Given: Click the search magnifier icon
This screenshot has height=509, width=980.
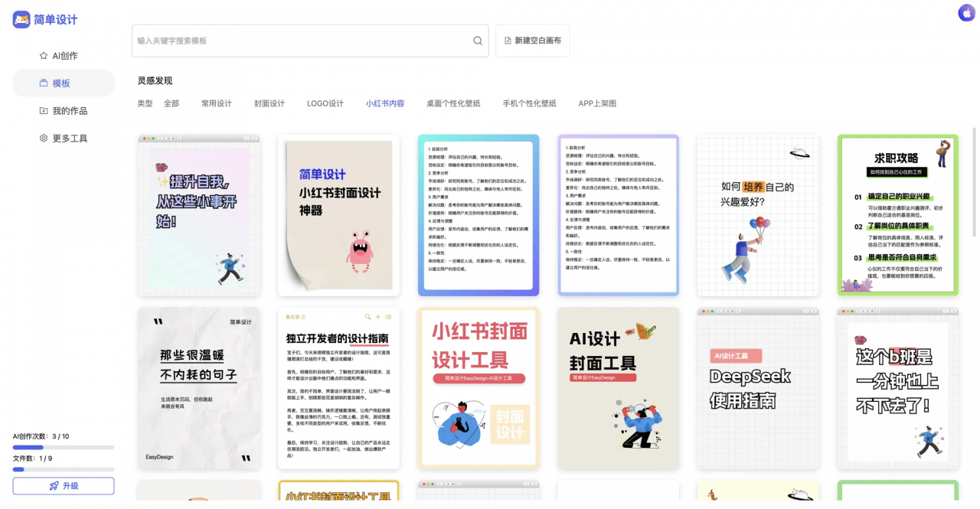Looking at the screenshot, I should [478, 41].
